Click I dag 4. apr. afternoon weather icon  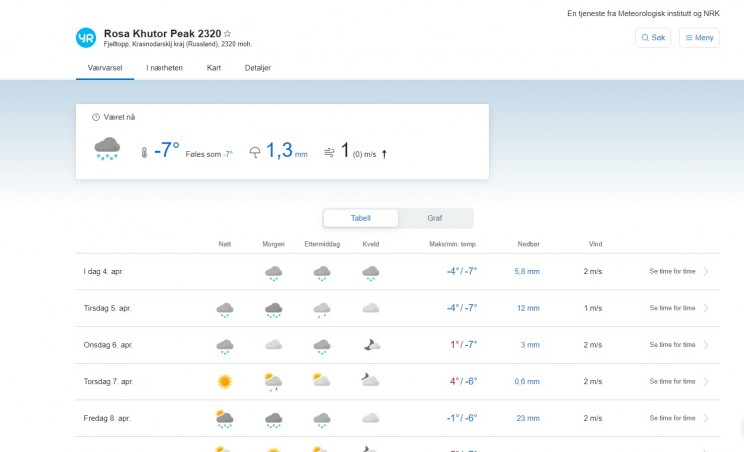point(322,273)
